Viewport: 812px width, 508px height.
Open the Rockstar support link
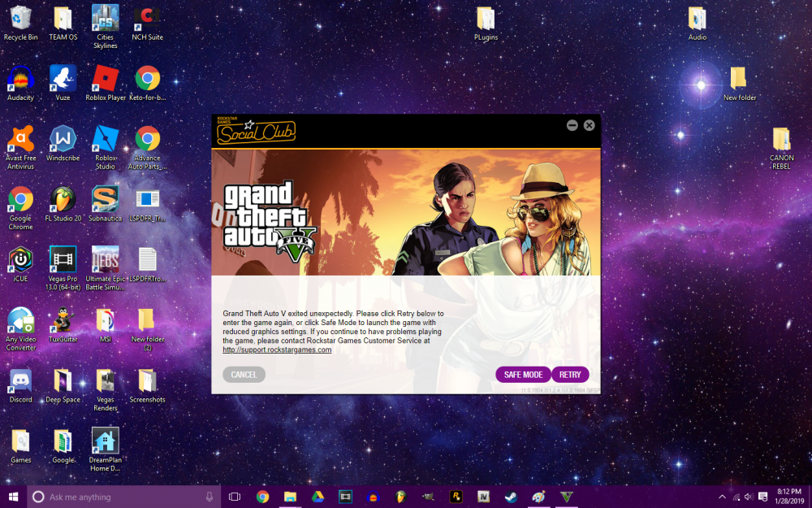tap(277, 349)
